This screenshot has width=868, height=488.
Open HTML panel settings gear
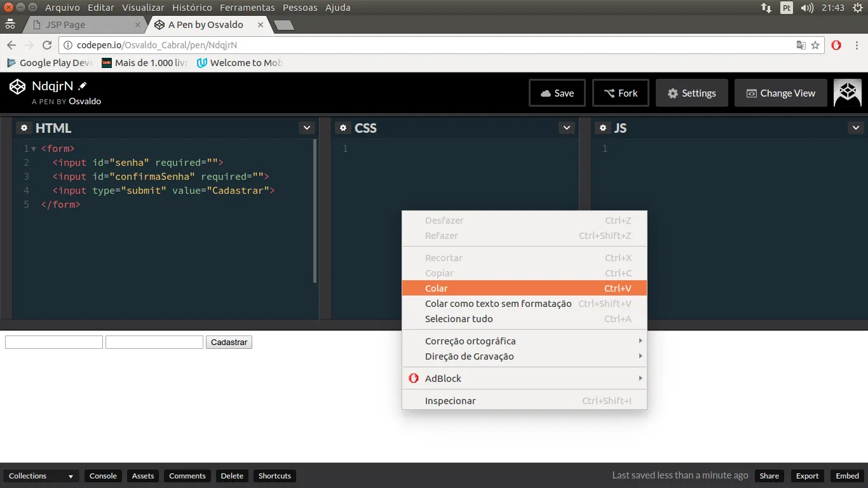coord(24,128)
